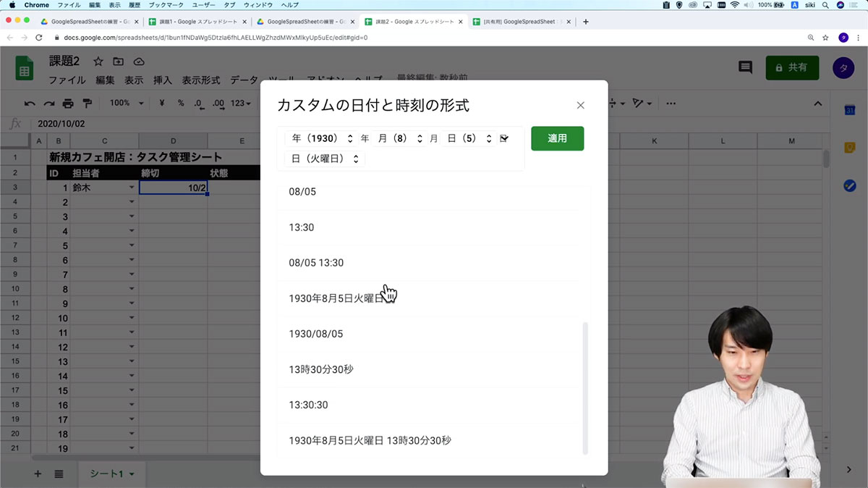Viewport: 868px width, 488px height.
Task: Add a new sheet with the plus
Action: pos(38,474)
